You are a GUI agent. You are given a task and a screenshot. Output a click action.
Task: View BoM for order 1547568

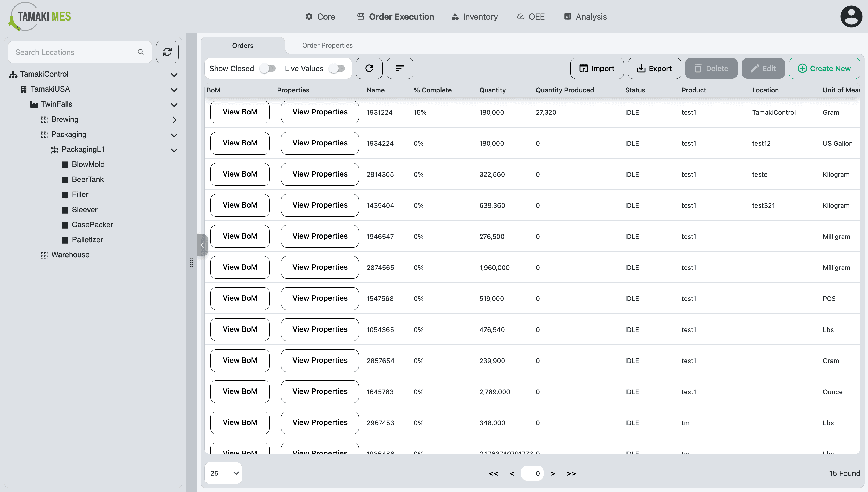tap(240, 298)
